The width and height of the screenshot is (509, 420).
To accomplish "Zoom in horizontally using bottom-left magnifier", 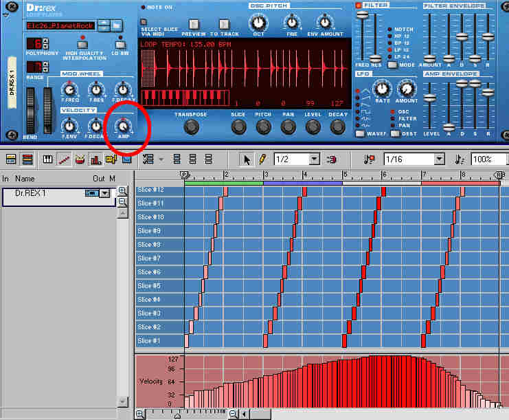I will point(140,414).
